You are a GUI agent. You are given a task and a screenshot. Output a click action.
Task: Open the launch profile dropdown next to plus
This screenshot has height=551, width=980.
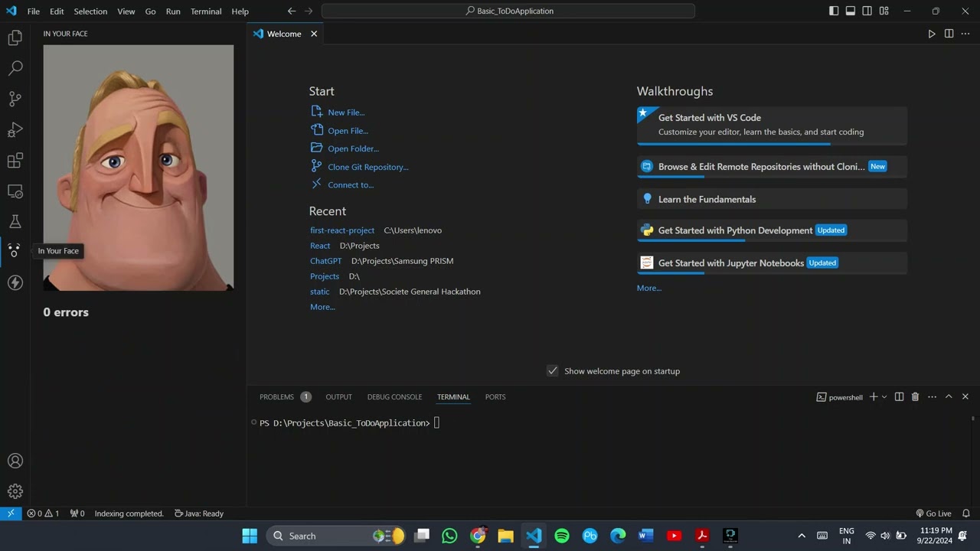(884, 397)
